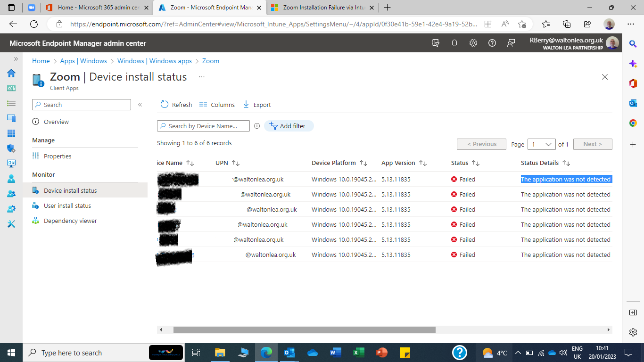
Task: Open Properties under Manage
Action: (58, 156)
